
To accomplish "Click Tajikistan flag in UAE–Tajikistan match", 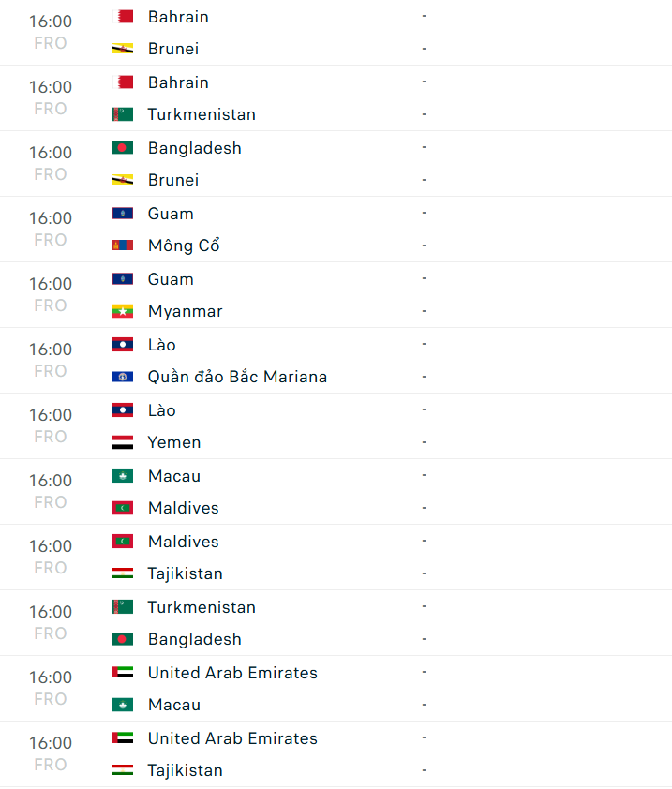I will point(122,770).
